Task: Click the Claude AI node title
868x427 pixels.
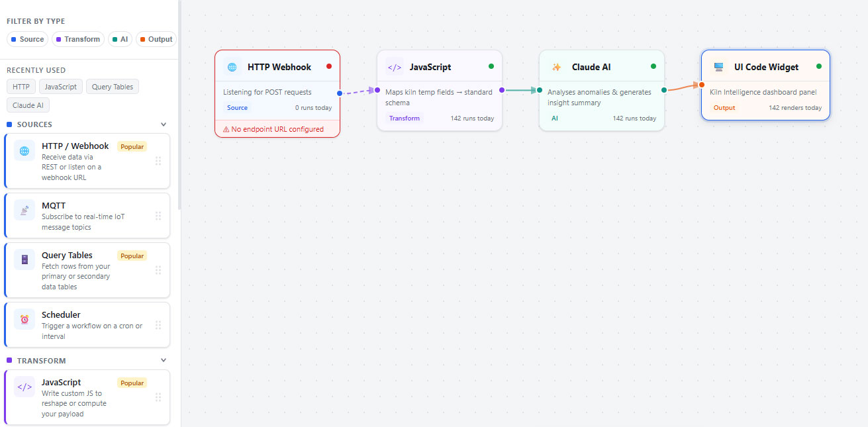Action: click(591, 67)
